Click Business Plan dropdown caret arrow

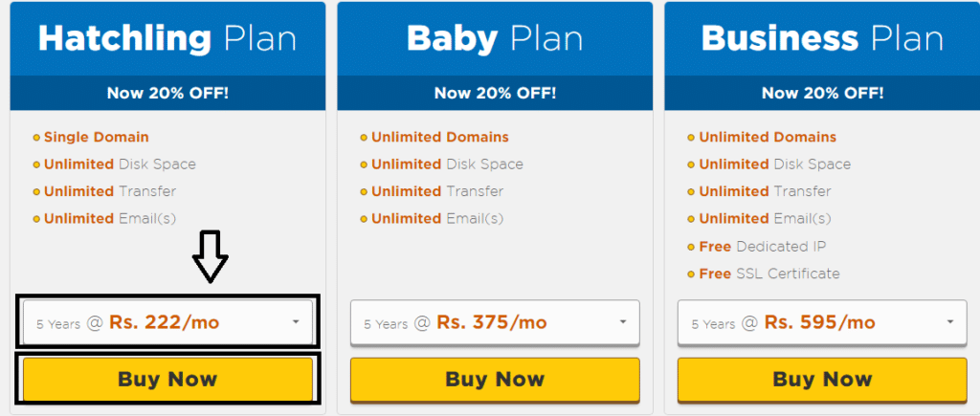click(x=950, y=322)
